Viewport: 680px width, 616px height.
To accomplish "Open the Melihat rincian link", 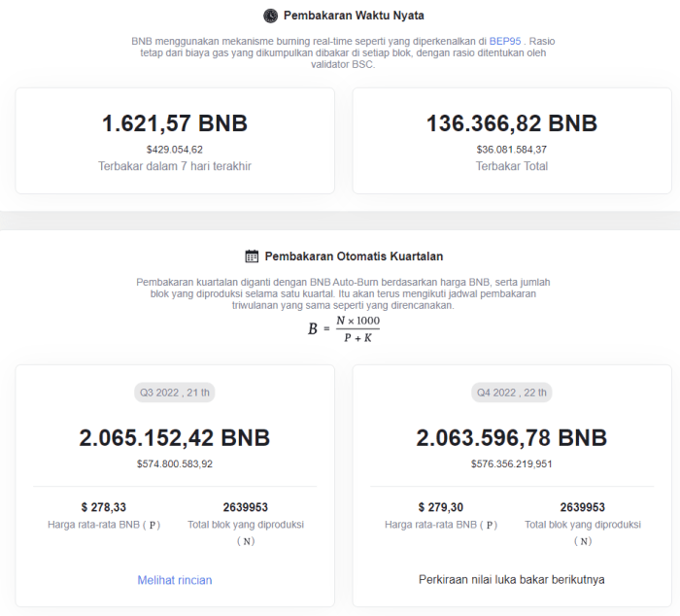I will [x=175, y=580].
